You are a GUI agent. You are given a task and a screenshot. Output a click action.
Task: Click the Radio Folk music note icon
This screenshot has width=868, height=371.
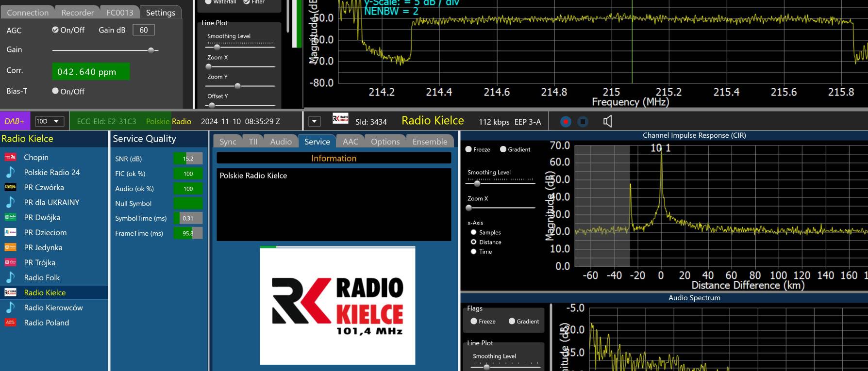click(10, 277)
